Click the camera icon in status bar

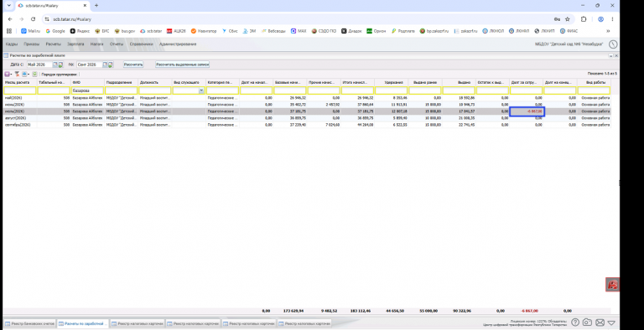coord(587,322)
